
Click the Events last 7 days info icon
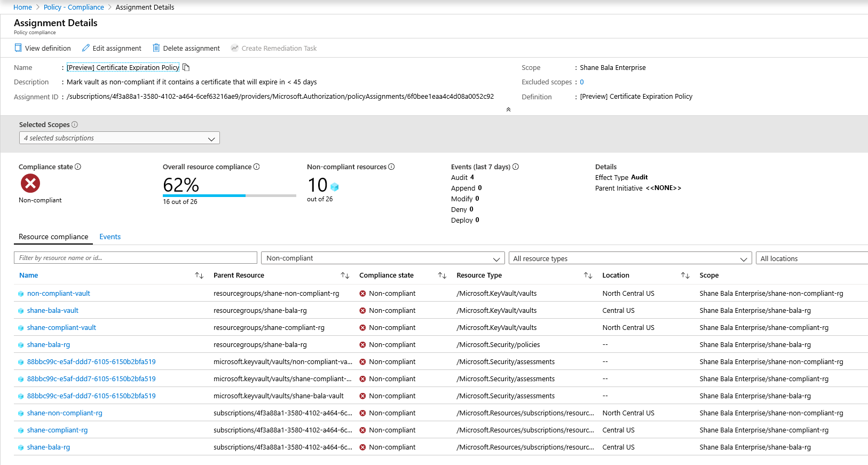point(516,167)
